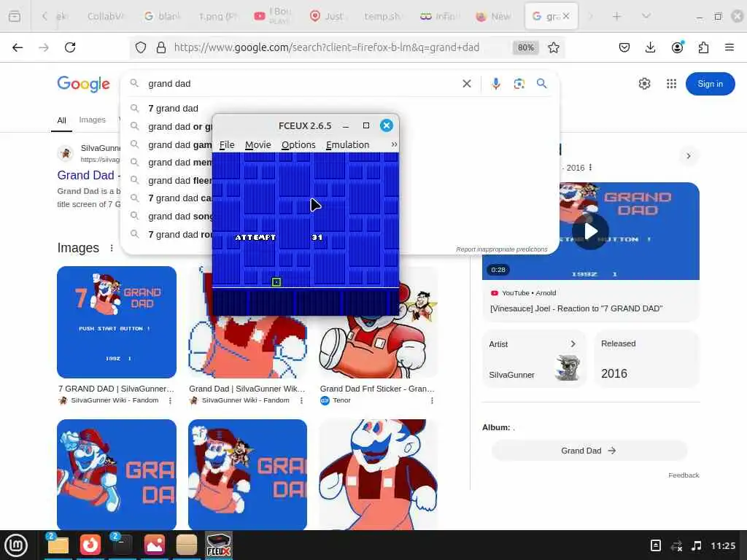Open more options for 7 GRAND DAD image

(x=170, y=400)
